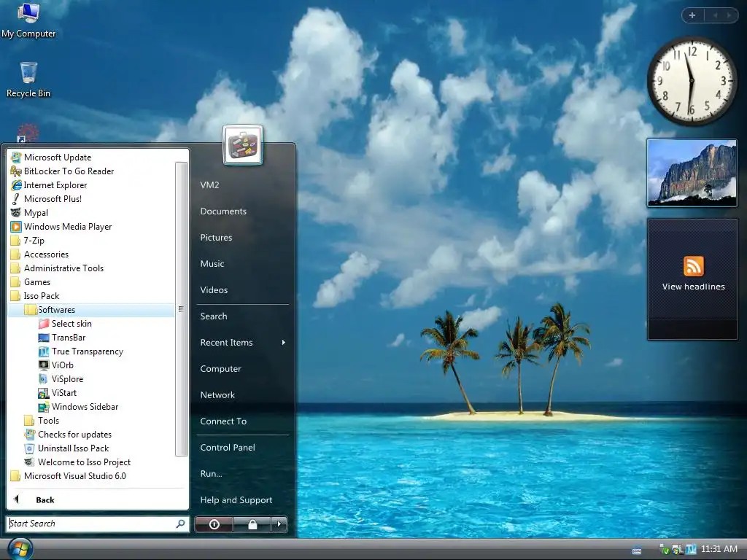Click the red desktop shortcut icon
This screenshot has width=747, height=560.
28,133
